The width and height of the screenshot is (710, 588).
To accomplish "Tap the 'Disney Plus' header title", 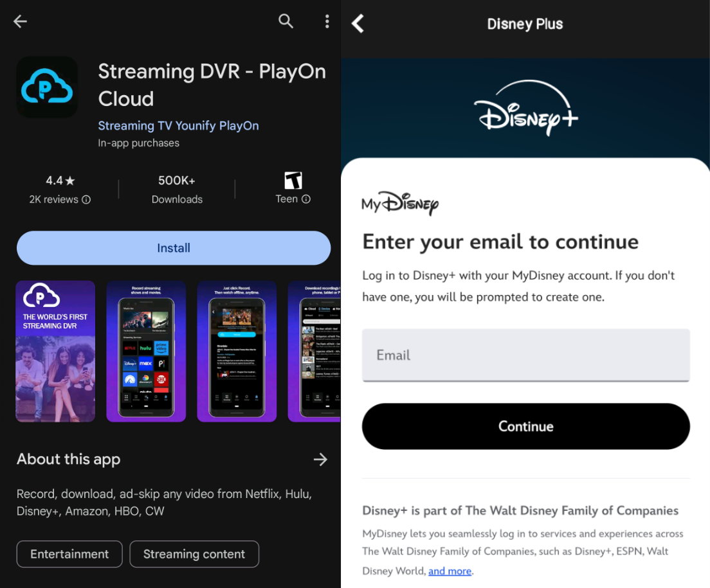I will (x=525, y=24).
